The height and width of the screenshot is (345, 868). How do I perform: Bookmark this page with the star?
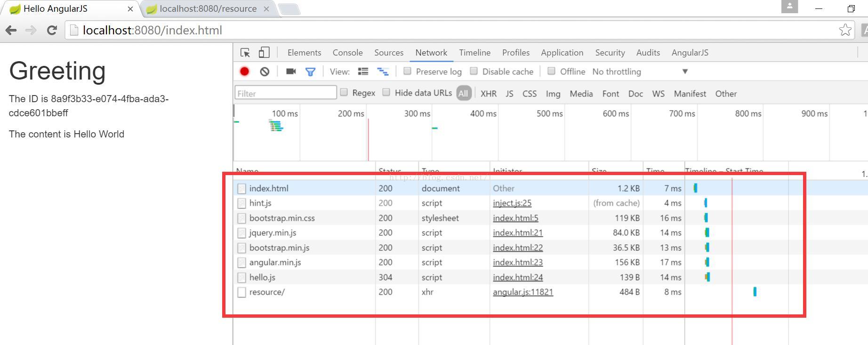[x=845, y=30]
